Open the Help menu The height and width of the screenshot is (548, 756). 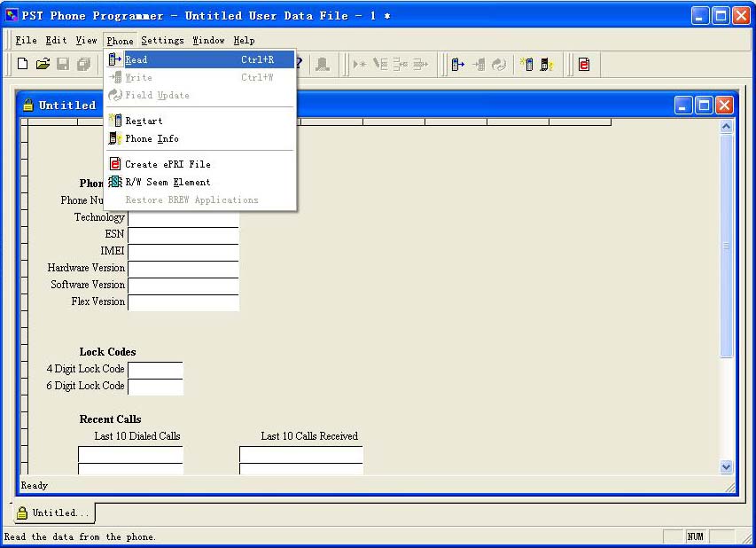(244, 40)
